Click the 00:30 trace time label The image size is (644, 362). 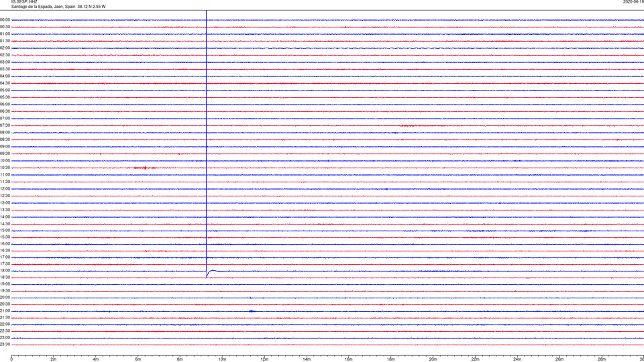coord(5,27)
